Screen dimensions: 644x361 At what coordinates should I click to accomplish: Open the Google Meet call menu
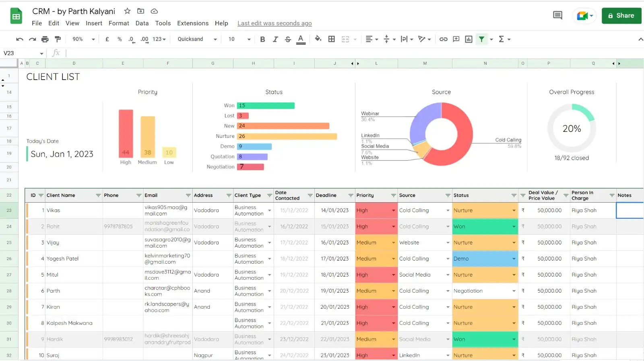(584, 16)
